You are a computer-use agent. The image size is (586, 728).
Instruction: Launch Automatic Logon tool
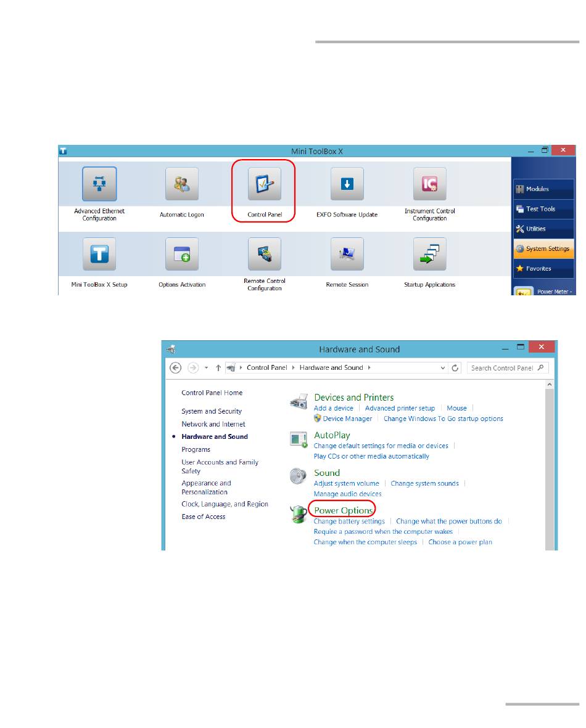[x=182, y=184]
